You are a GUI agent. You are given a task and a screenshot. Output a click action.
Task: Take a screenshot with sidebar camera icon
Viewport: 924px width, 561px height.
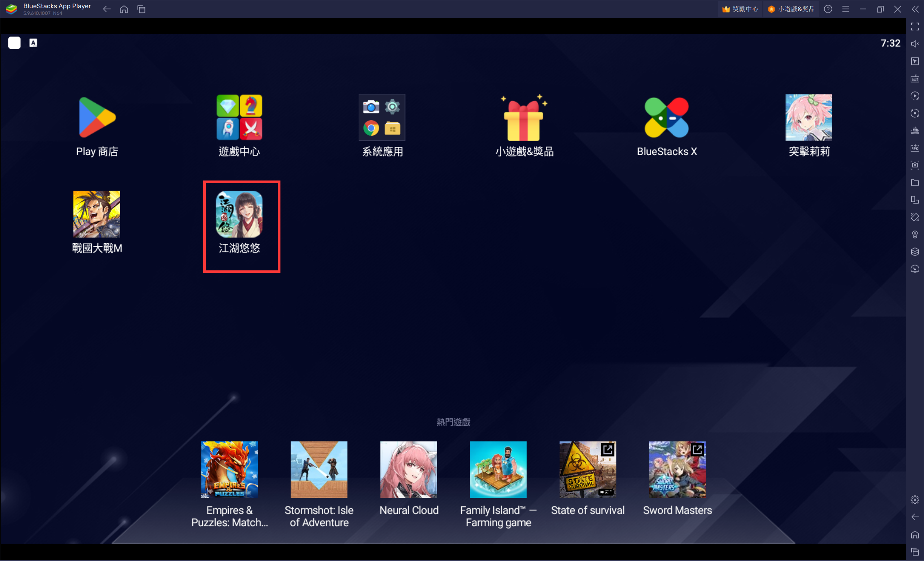tap(915, 165)
